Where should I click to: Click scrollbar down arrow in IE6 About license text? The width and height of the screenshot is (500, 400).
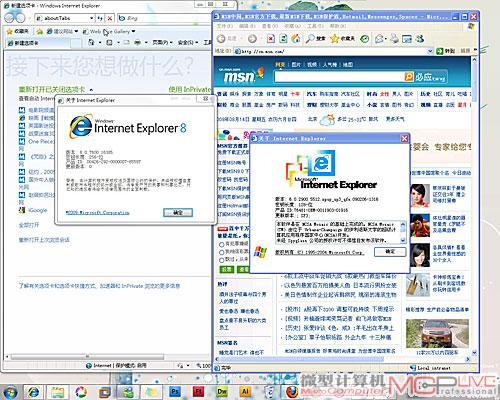click(403, 240)
